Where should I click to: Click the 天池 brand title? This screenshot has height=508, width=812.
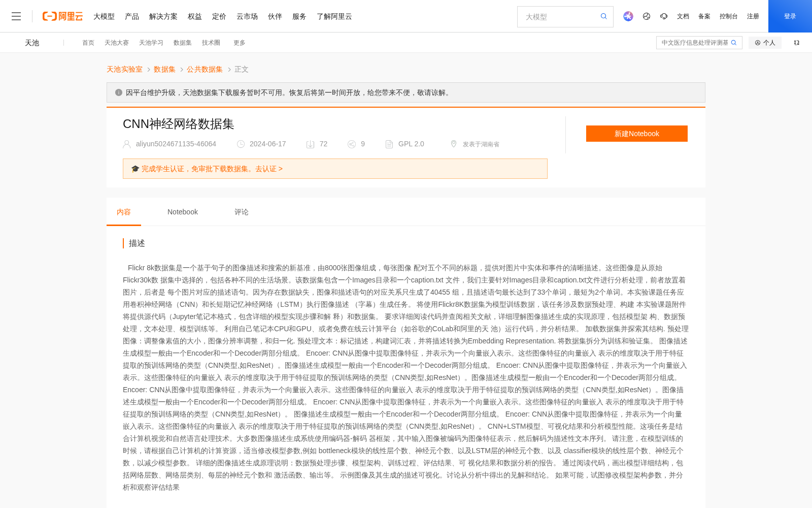point(32,43)
